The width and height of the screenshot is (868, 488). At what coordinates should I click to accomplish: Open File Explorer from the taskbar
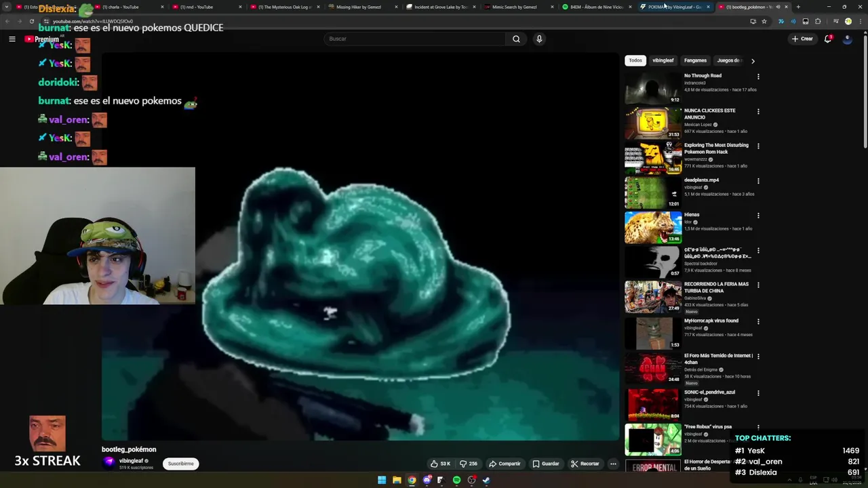(x=397, y=480)
